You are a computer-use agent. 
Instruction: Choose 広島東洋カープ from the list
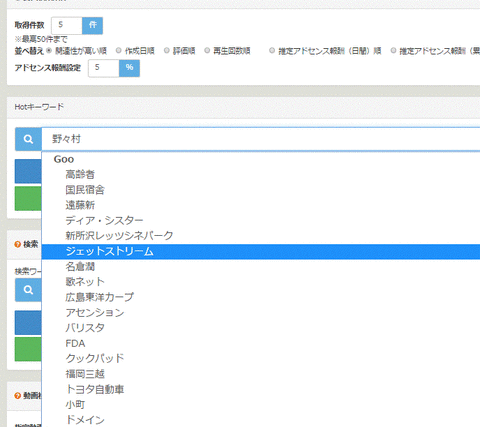click(x=261, y=297)
